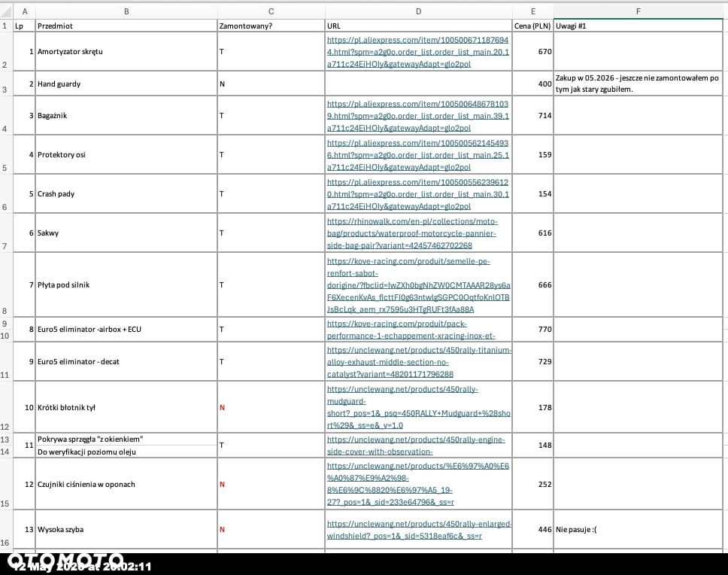728x575 pixels.
Task: Click the price cell 178
Action: point(533,407)
